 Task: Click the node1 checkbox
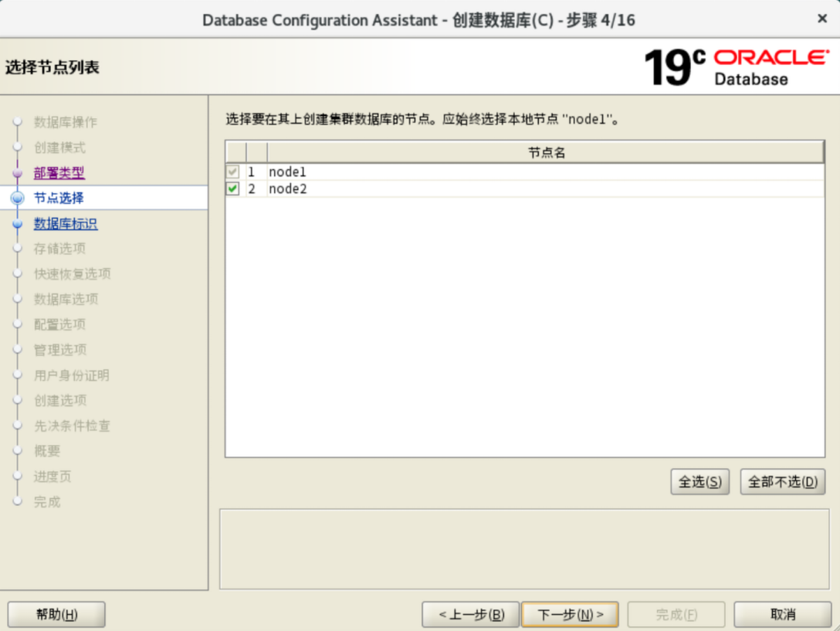[x=233, y=171]
